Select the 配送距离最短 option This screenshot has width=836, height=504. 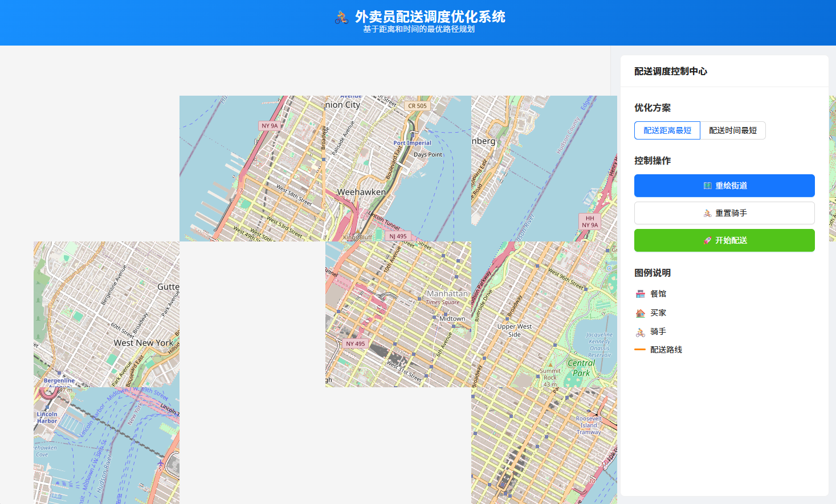667,130
